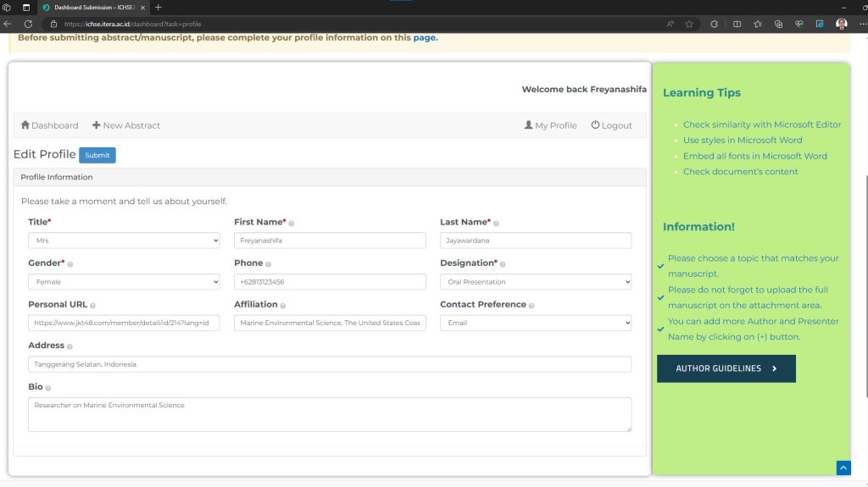Viewport: 868px width, 487px height.
Task: Click the Read aloud icon in address bar
Action: pyautogui.click(x=670, y=24)
